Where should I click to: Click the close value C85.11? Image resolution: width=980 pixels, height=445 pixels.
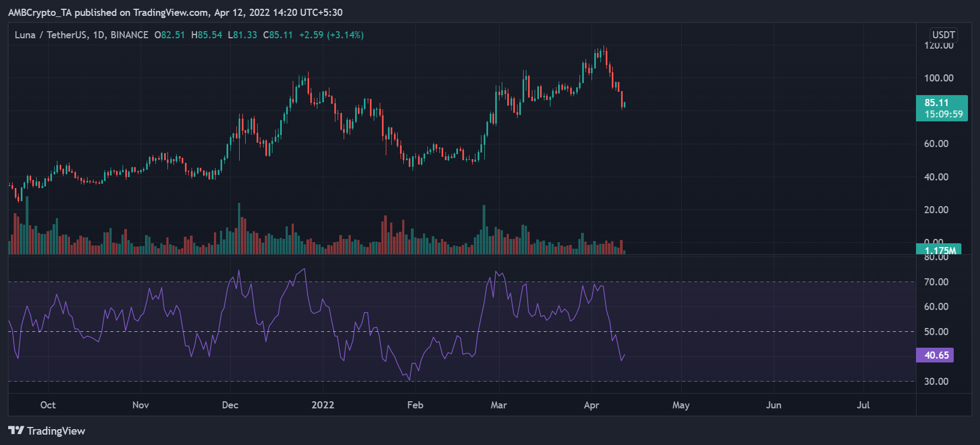pos(278,35)
